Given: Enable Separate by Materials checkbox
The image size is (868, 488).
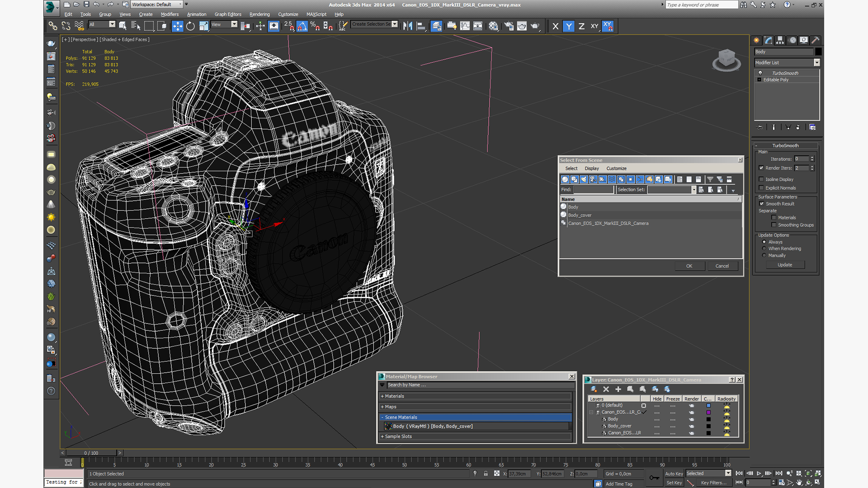Looking at the screenshot, I should click(x=774, y=218).
